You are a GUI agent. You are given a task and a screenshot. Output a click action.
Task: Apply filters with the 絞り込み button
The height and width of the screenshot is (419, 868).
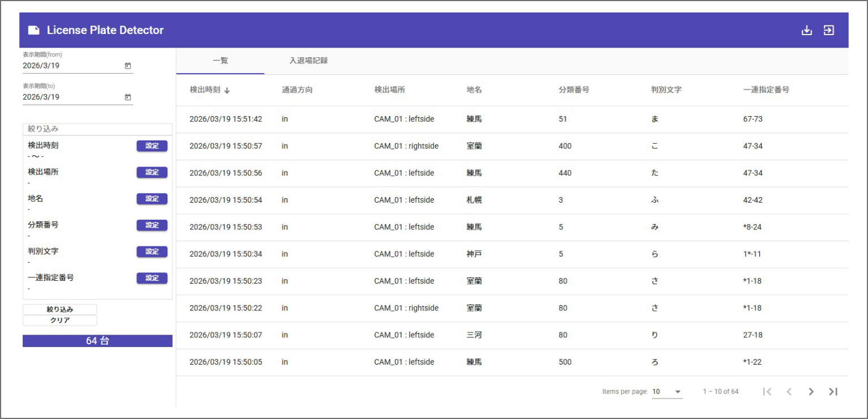point(60,310)
